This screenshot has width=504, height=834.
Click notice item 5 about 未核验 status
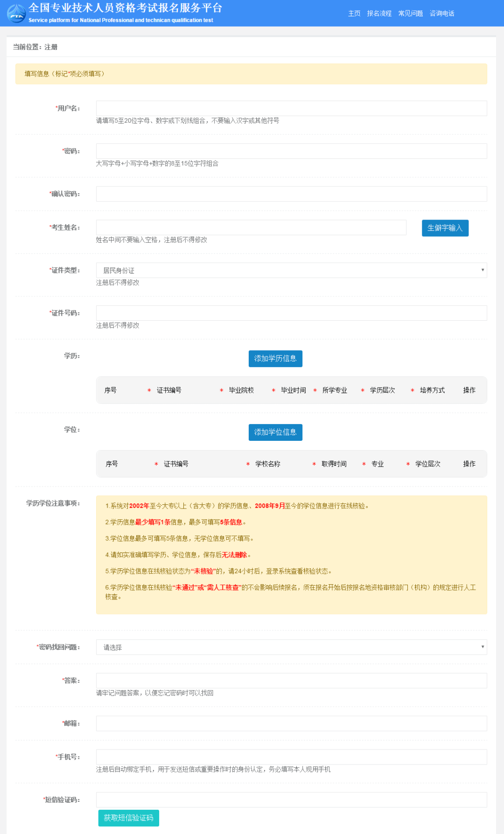[x=220, y=571]
